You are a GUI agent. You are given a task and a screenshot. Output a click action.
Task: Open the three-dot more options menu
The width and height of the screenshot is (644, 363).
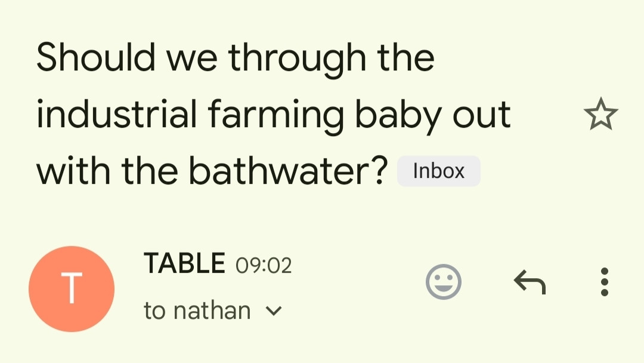tap(604, 282)
